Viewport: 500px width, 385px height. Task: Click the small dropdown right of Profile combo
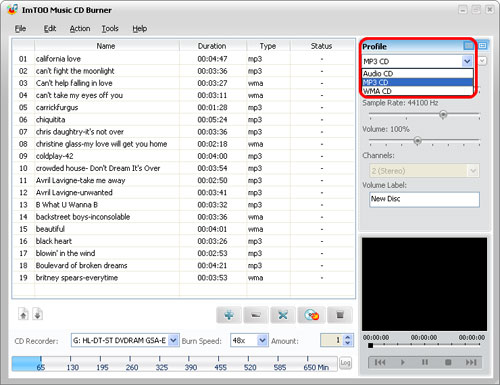482,61
